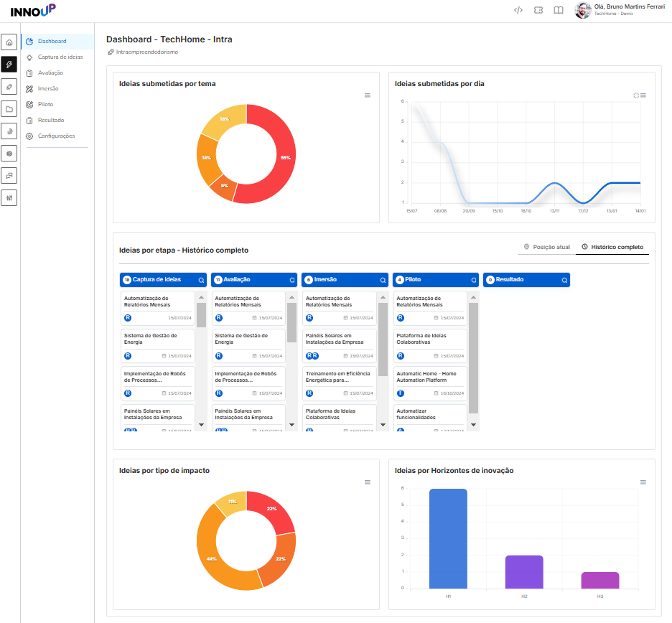Open menu of Ideias submetidas por tema chart
Screen dimensions: 672x623
[368, 95]
